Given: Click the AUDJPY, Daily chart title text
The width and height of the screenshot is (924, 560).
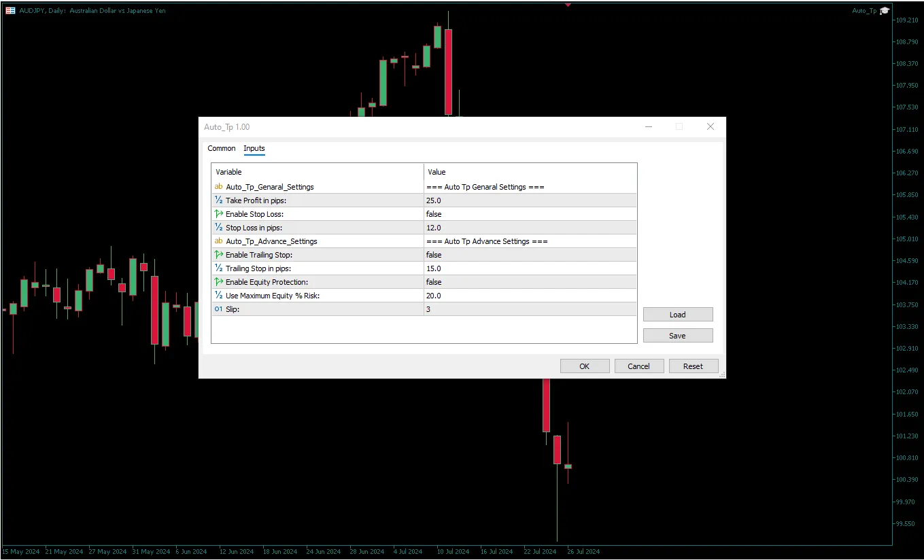Looking at the screenshot, I should click(x=92, y=11).
